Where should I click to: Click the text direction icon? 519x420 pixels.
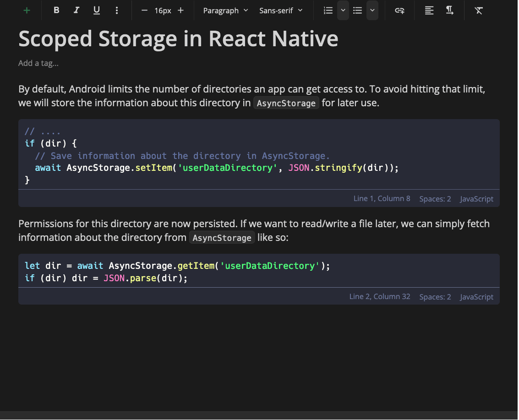pyautogui.click(x=450, y=10)
